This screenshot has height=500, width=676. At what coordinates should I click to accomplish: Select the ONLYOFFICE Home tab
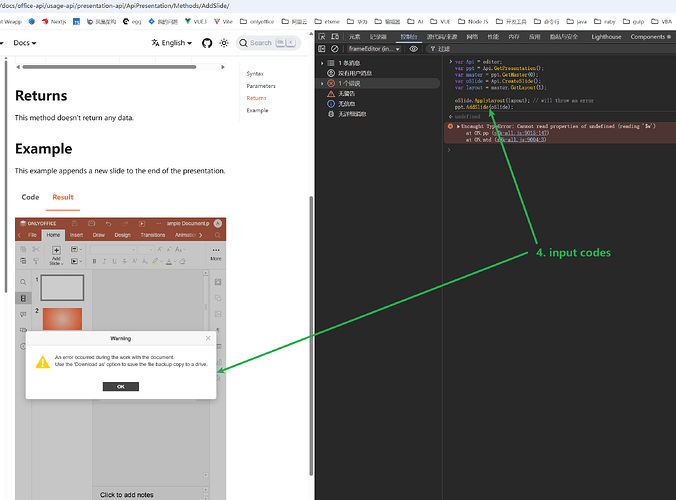click(x=53, y=235)
